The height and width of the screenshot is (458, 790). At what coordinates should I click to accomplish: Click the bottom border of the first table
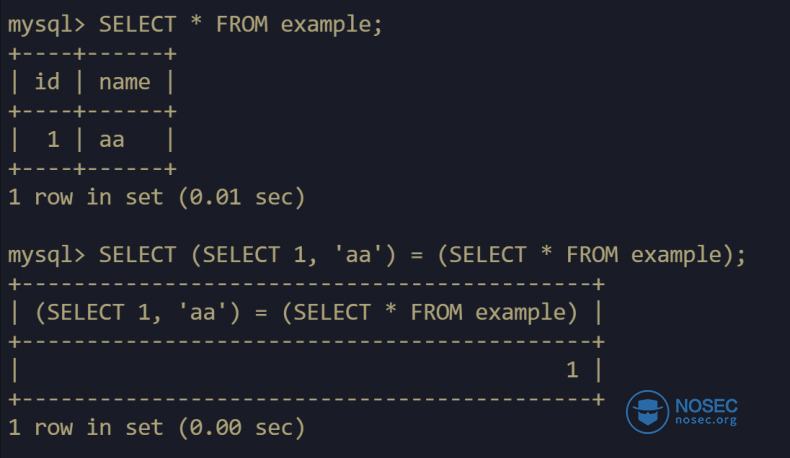92,168
